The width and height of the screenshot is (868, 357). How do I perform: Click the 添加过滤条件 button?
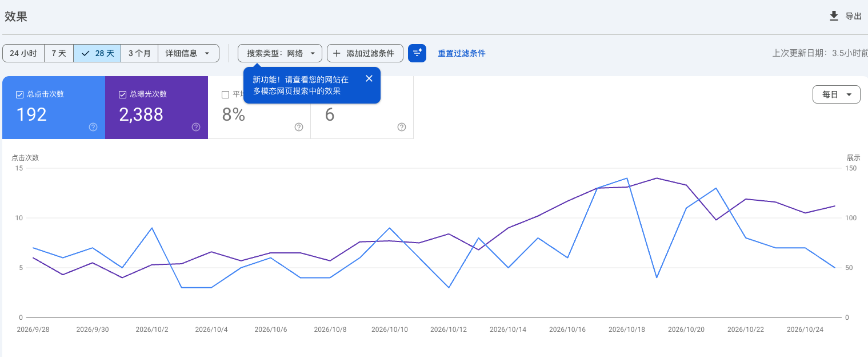[365, 53]
